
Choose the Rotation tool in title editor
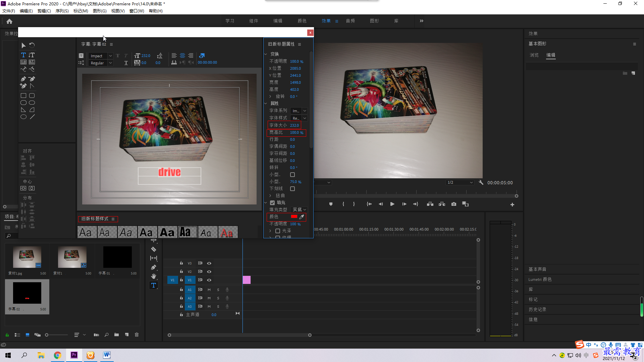tap(32, 45)
